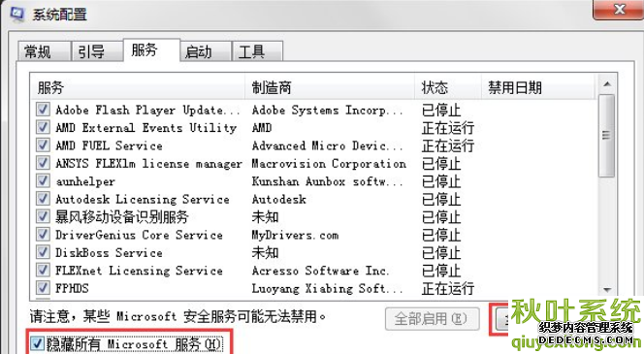Disable the DiskBoss Service checkbox
The width and height of the screenshot is (644, 354).
43,252
